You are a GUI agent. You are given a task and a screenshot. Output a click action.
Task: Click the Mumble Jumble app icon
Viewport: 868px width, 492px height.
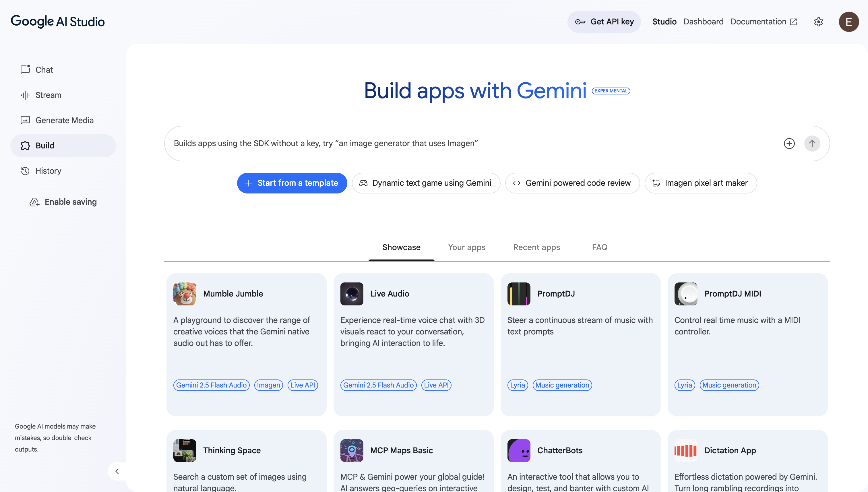(x=185, y=294)
